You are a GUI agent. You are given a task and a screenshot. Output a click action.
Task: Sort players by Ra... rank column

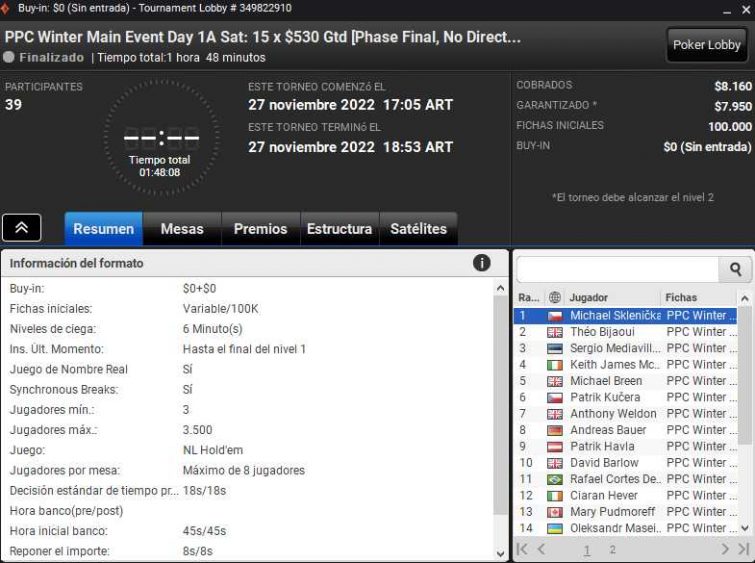pyautogui.click(x=529, y=298)
